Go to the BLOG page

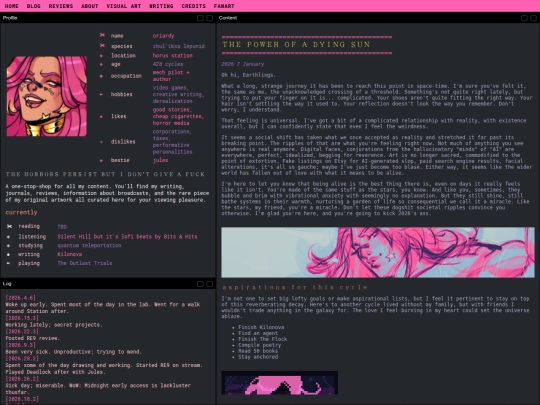coord(33,6)
